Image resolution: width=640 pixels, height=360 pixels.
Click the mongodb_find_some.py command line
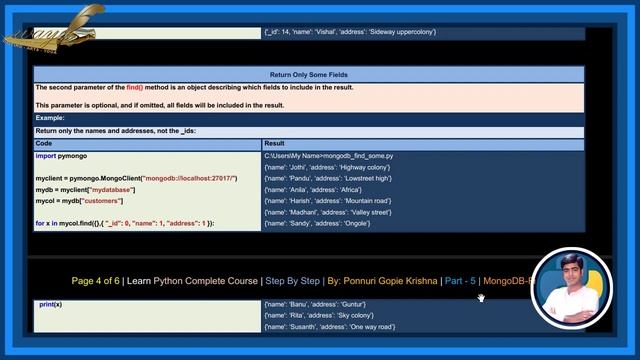[329, 156]
